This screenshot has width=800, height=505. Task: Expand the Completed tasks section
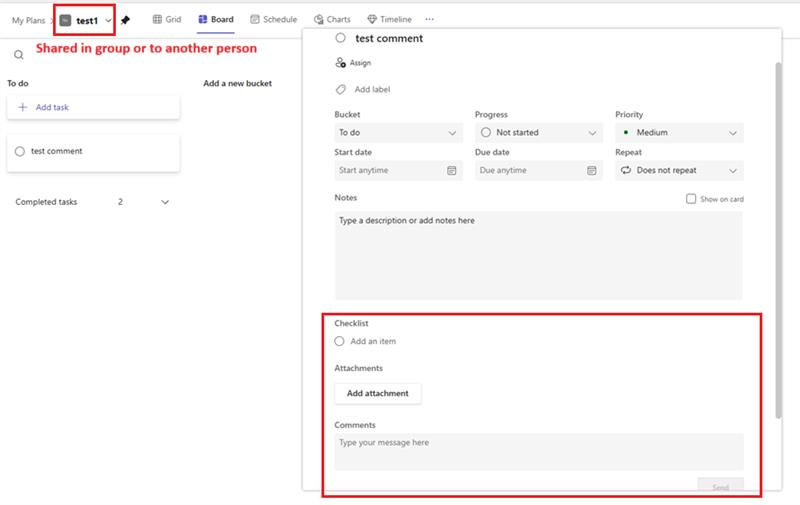pos(165,202)
